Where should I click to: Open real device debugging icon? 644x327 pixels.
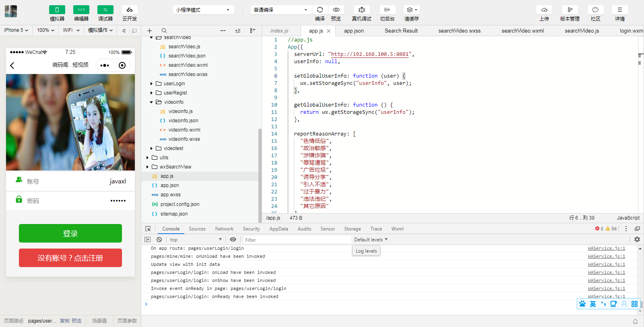[361, 10]
